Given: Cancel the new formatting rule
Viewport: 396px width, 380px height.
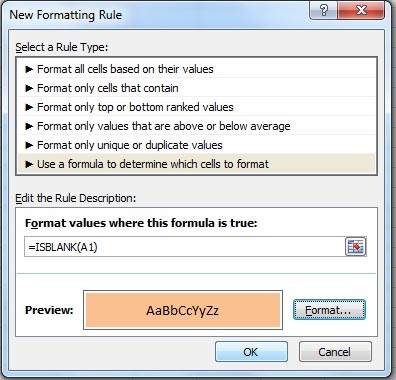Looking at the screenshot, I should [335, 352].
